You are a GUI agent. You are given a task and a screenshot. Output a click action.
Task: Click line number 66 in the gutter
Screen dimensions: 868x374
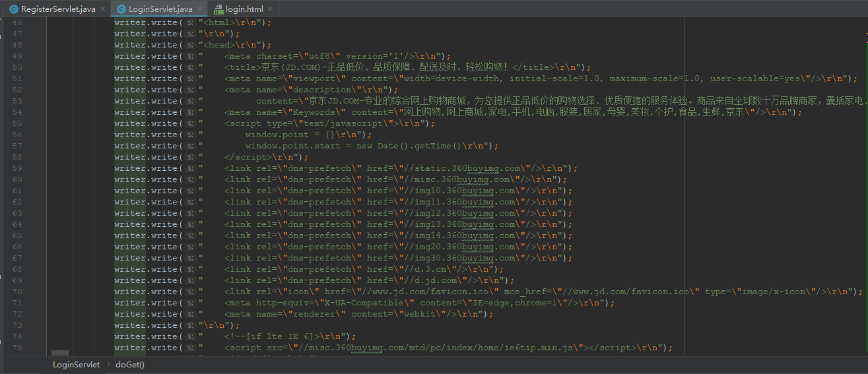17,247
